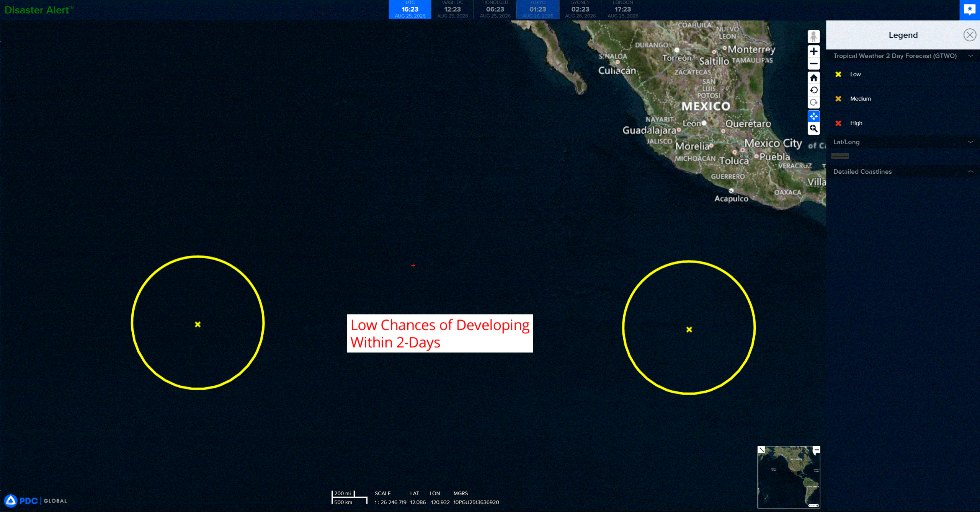The height and width of the screenshot is (512, 980).
Task: Click the map scale bar
Action: click(x=350, y=497)
